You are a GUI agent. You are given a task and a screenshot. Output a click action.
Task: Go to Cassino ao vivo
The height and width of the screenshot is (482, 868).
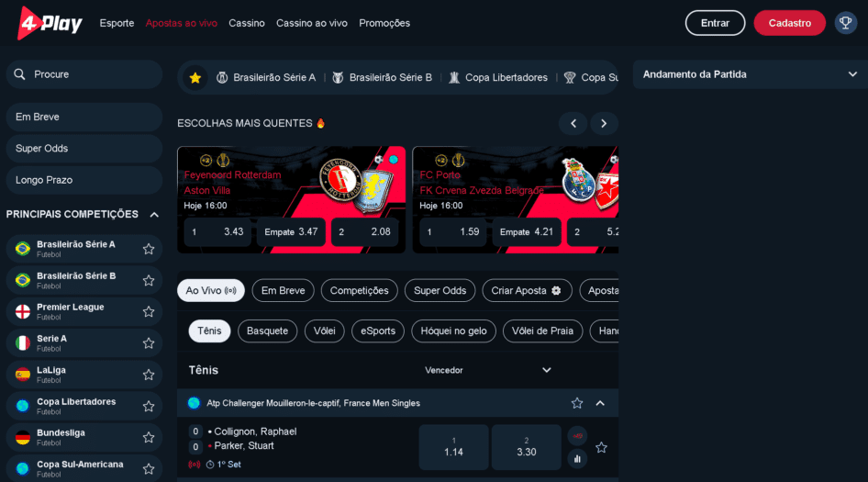pyautogui.click(x=312, y=23)
